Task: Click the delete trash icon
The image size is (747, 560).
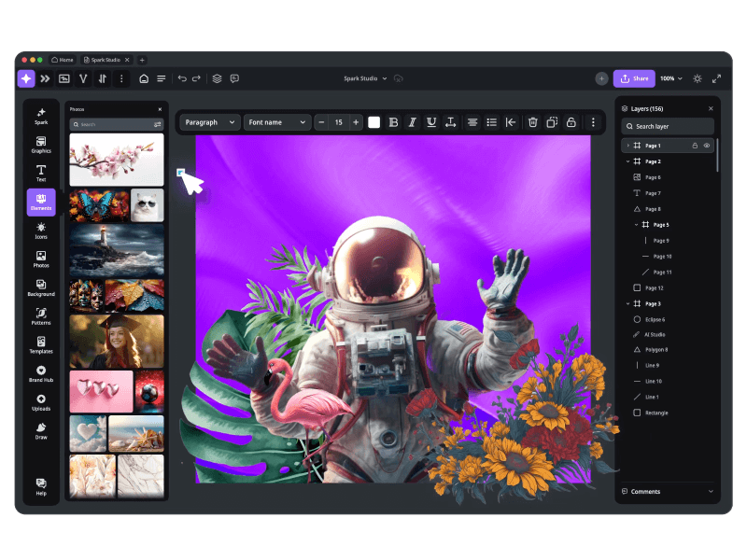Action: tap(533, 122)
